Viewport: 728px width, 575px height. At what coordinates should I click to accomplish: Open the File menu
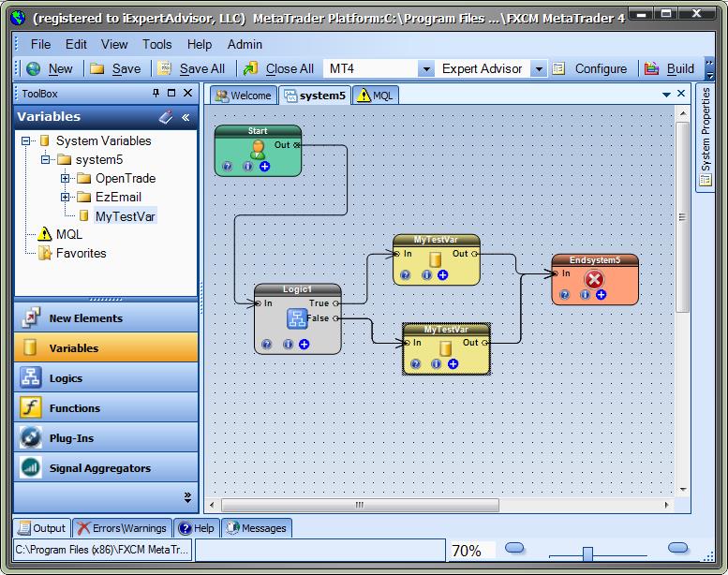pyautogui.click(x=40, y=44)
